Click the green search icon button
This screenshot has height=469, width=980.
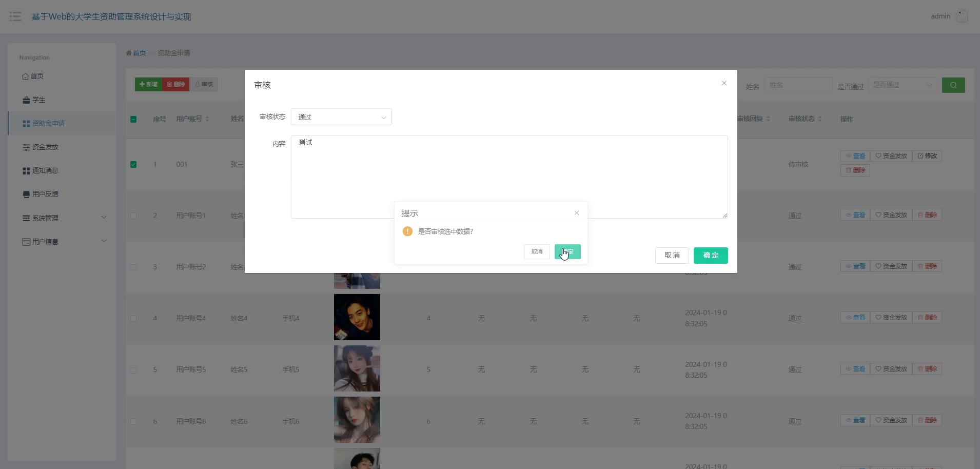click(x=953, y=85)
